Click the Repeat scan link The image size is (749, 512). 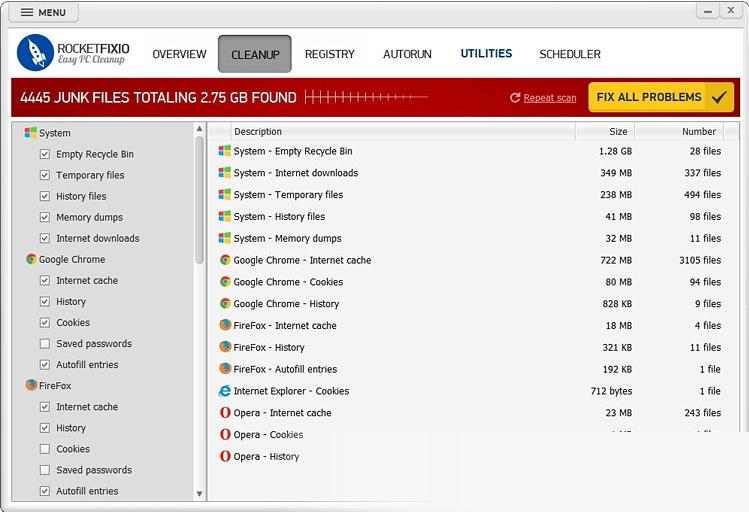(x=550, y=98)
